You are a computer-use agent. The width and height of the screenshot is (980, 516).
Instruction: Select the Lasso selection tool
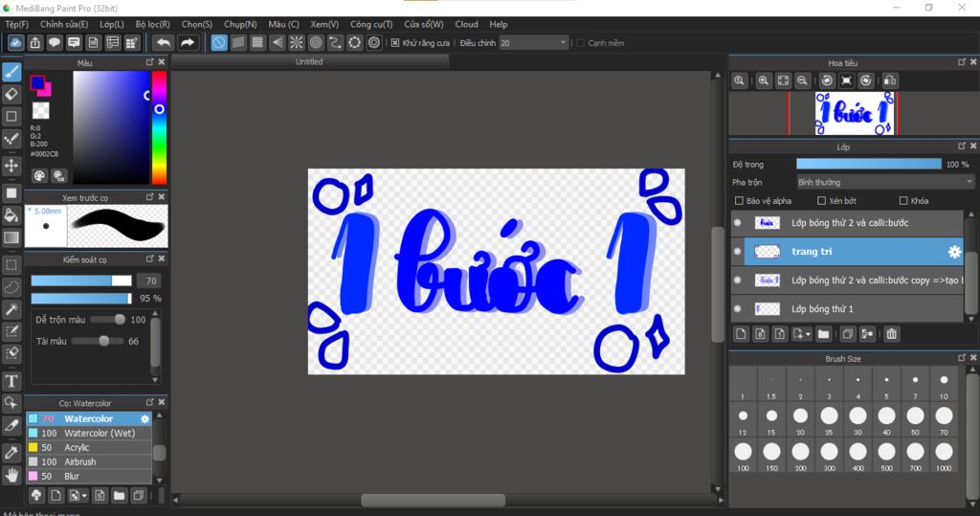tap(11, 287)
